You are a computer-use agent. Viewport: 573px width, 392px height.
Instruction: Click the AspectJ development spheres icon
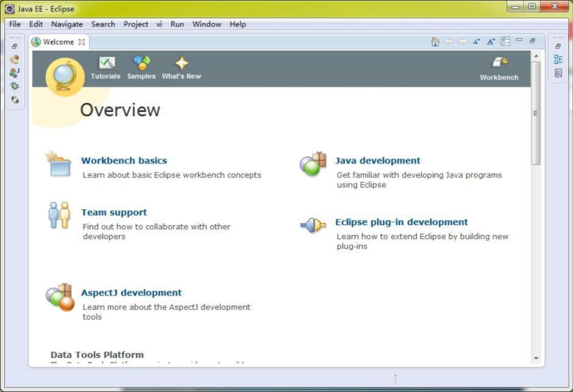[61, 297]
